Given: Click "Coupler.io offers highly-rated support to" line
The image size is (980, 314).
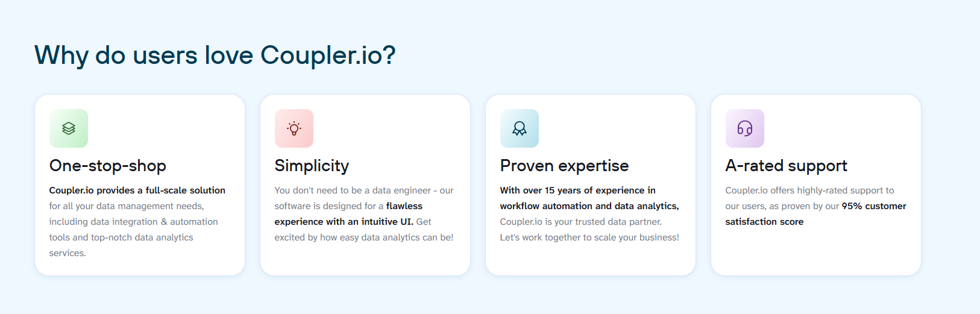Looking at the screenshot, I should click(809, 190).
